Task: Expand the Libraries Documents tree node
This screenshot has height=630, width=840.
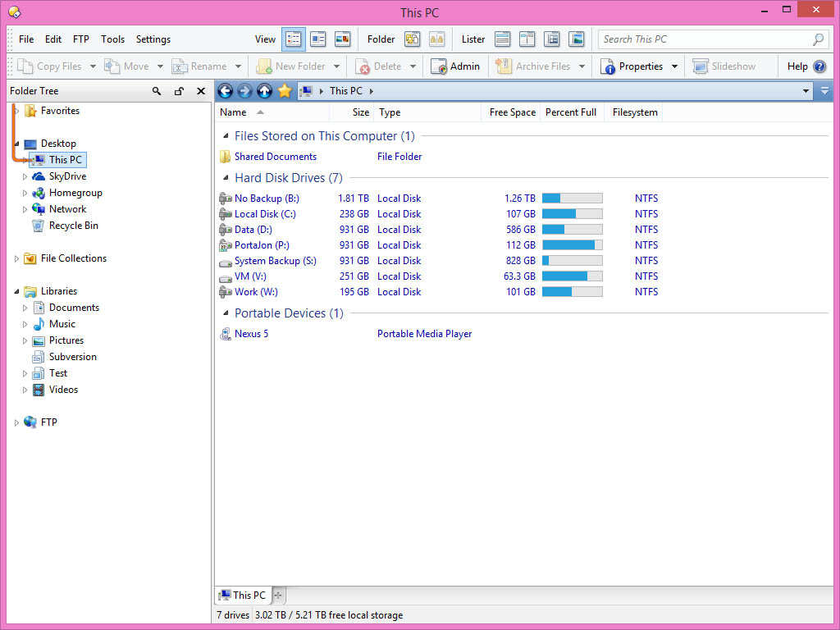Action: click(25, 308)
